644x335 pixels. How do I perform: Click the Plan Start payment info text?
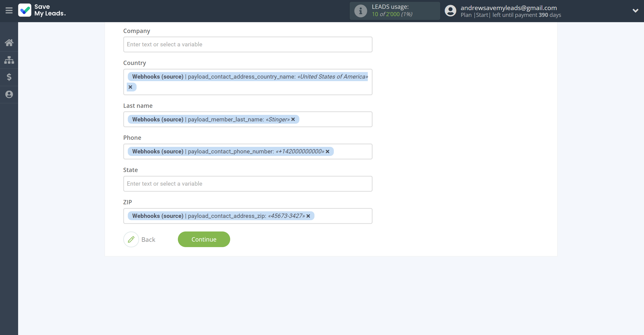click(x=511, y=15)
